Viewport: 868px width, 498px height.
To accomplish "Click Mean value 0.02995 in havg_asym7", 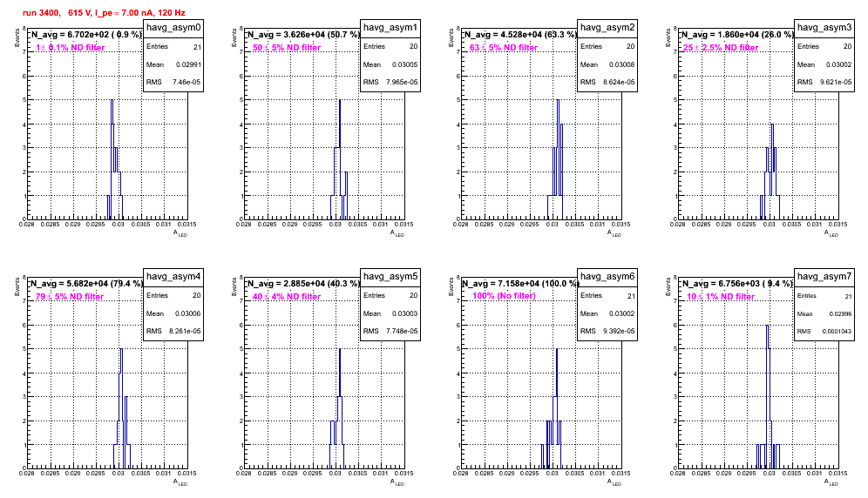I will tap(841, 314).
